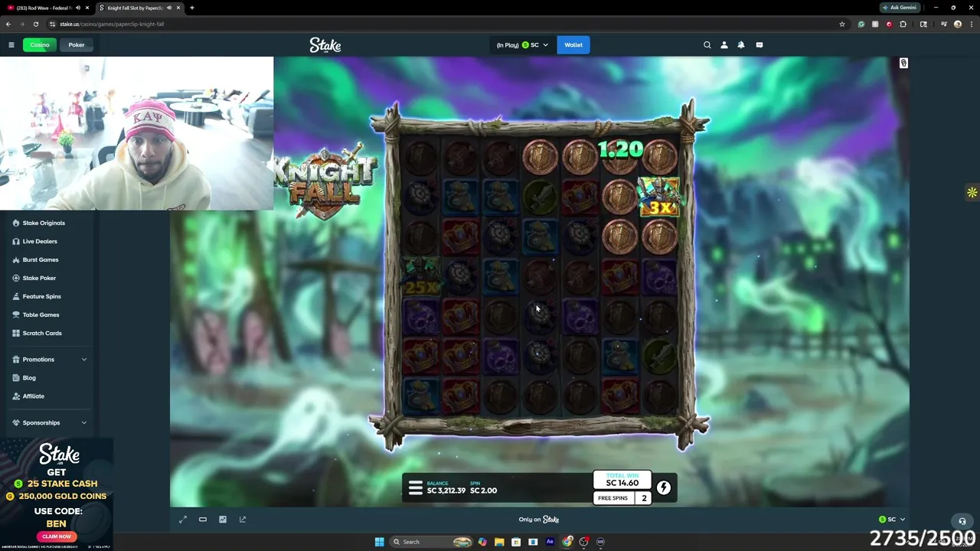
Task: Go back in browser history
Action: click(8, 24)
